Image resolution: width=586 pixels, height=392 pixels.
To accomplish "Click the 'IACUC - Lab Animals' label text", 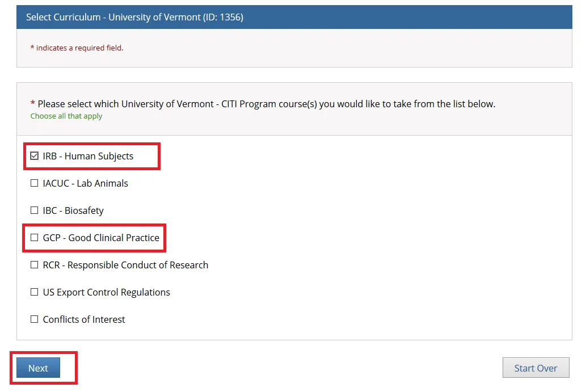I will click(x=86, y=183).
